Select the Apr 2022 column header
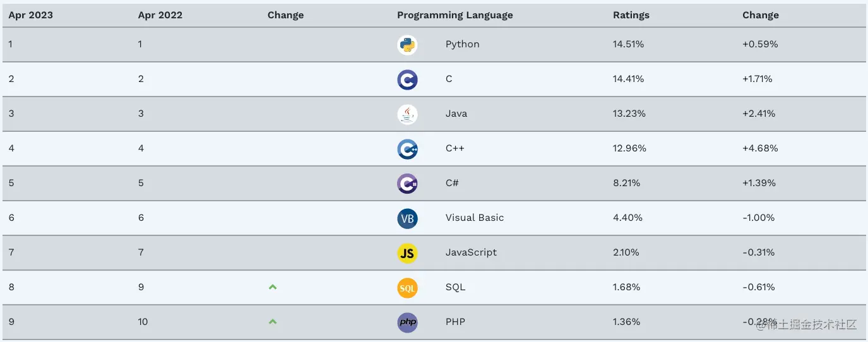Screen dimensions: 868x342 [160, 15]
